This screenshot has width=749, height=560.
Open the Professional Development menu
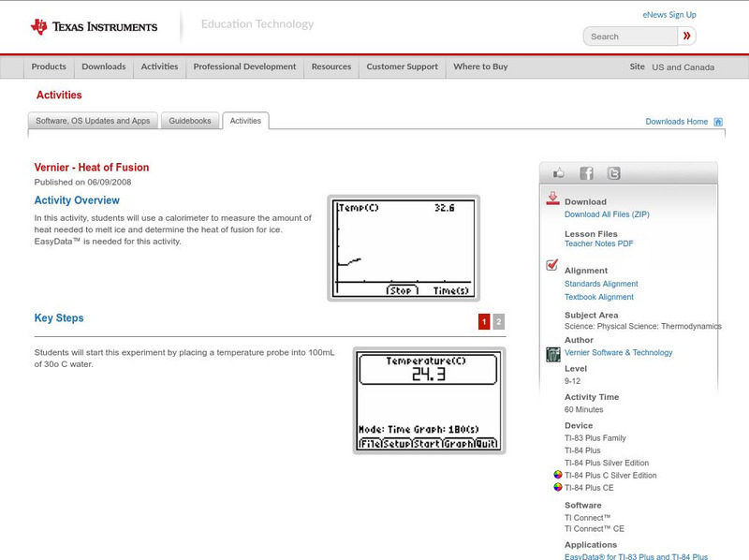coord(244,66)
